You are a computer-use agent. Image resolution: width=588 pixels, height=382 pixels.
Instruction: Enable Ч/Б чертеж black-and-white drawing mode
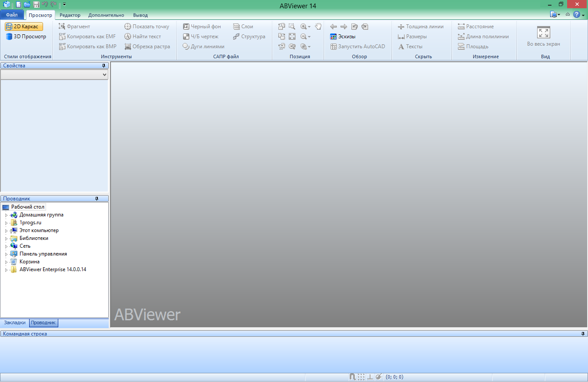pyautogui.click(x=202, y=37)
